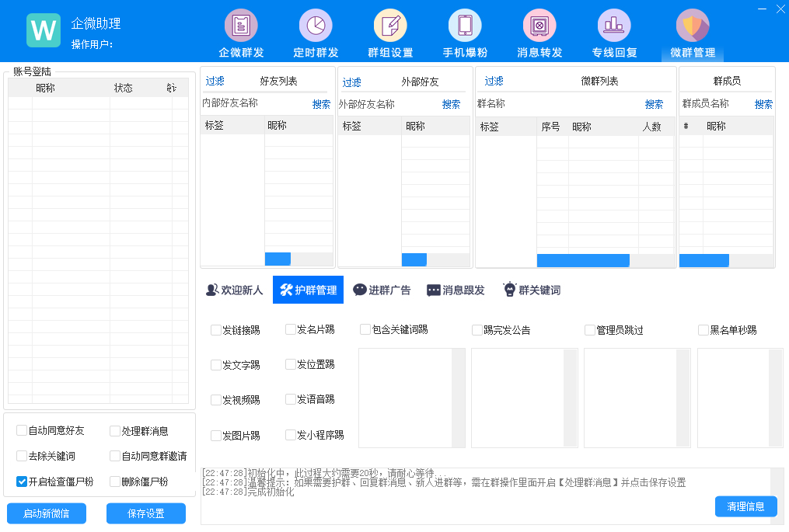Enable the 黑名单秒踢 option

(x=703, y=330)
